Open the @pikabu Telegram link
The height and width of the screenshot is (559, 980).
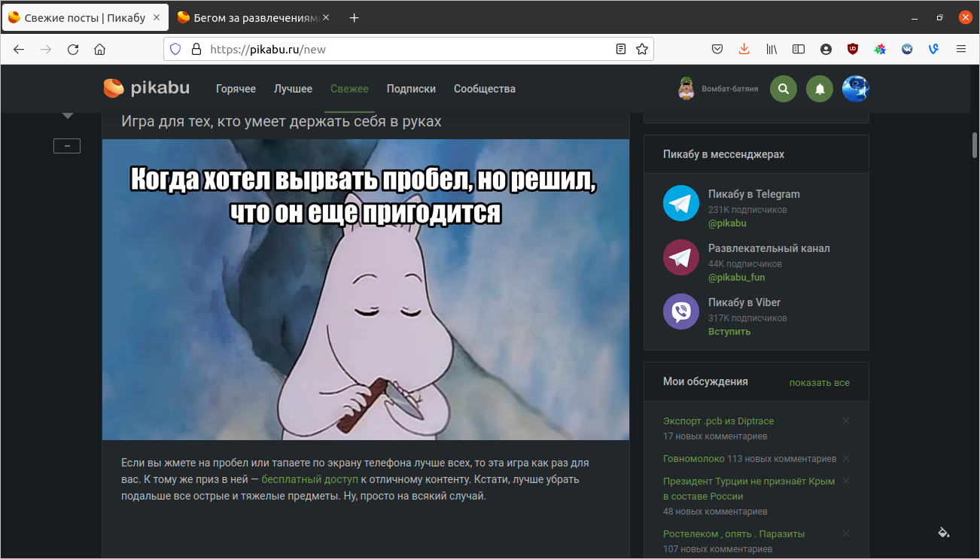tap(727, 223)
